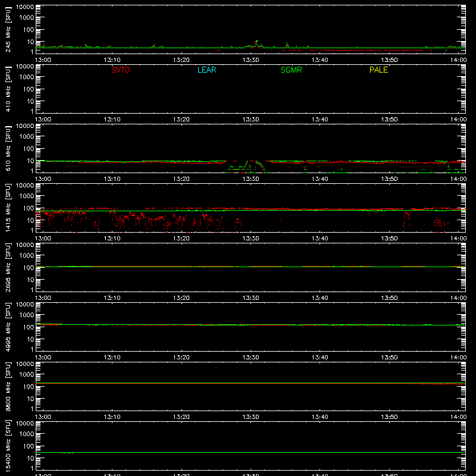
Task: Click the 1000 tick label of the 8800 MHz plot
Action: (x=27, y=374)
